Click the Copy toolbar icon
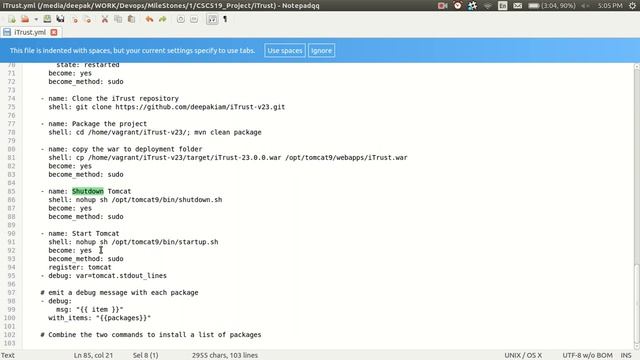Image resolution: width=640 pixels, height=360 pixels. click(118, 19)
